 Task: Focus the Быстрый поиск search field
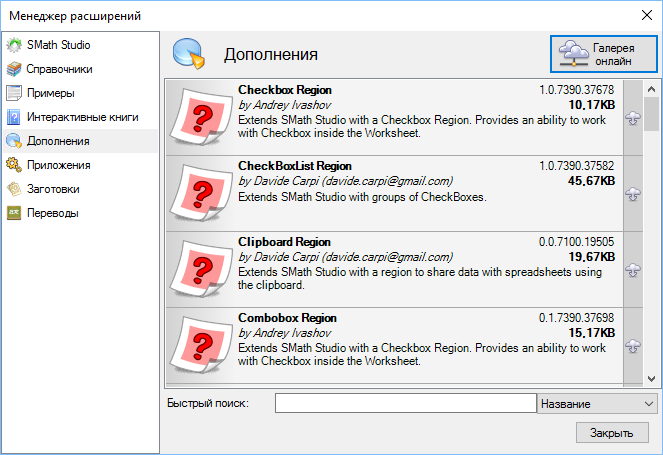[405, 404]
